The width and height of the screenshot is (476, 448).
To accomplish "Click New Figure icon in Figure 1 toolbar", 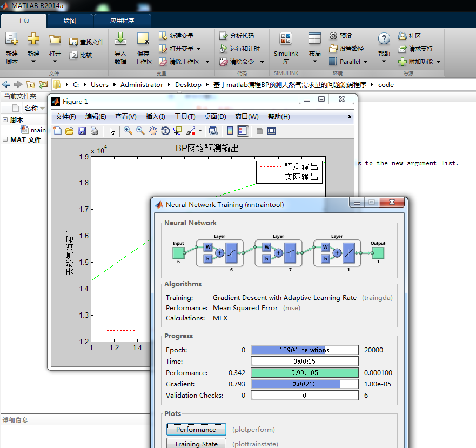I will point(57,131).
